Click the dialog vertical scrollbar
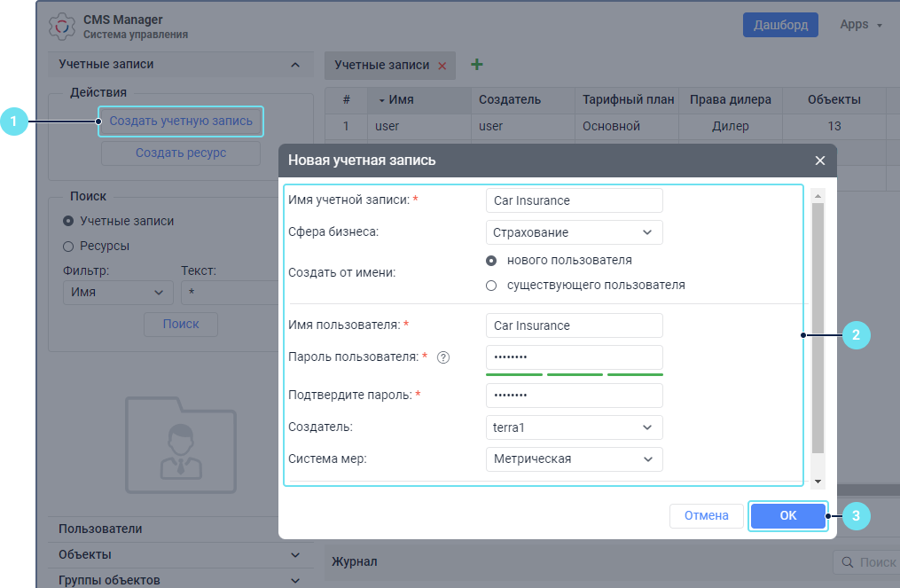The height and width of the screenshot is (588, 900). pyautogui.click(x=818, y=328)
